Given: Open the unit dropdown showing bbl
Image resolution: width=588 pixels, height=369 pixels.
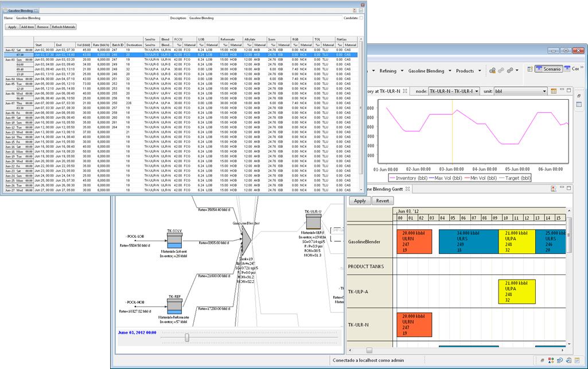Looking at the screenshot, I should 520,91.
